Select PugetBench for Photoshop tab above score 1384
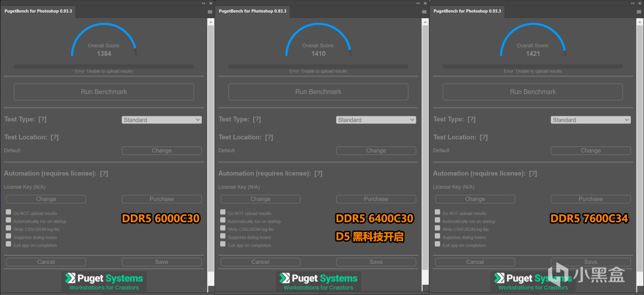 point(38,11)
